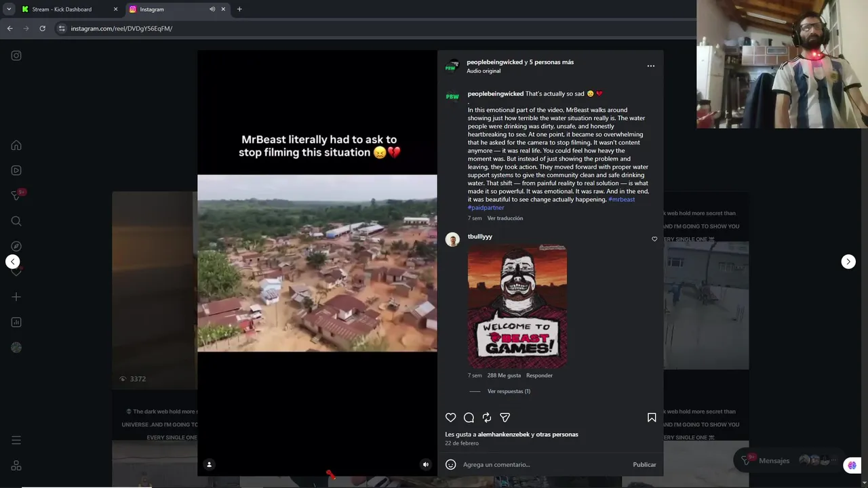Screen dimensions: 868x488
Task: Repost the reel with arrows icon
Action: (487, 418)
